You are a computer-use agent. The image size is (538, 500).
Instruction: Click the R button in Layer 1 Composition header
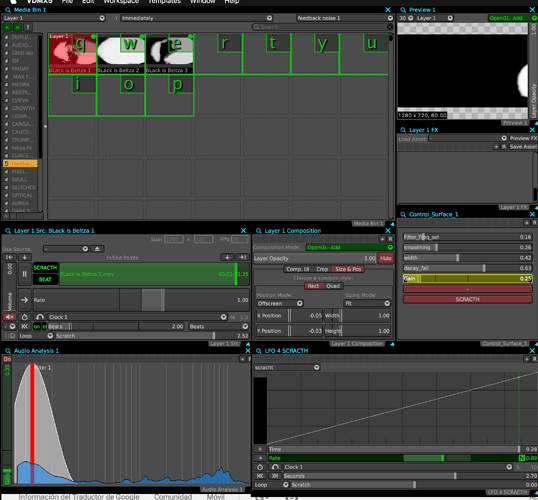click(x=390, y=239)
